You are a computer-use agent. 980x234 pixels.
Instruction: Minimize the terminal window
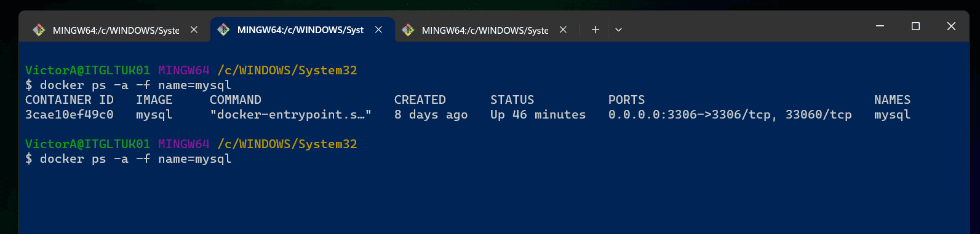tap(880, 26)
